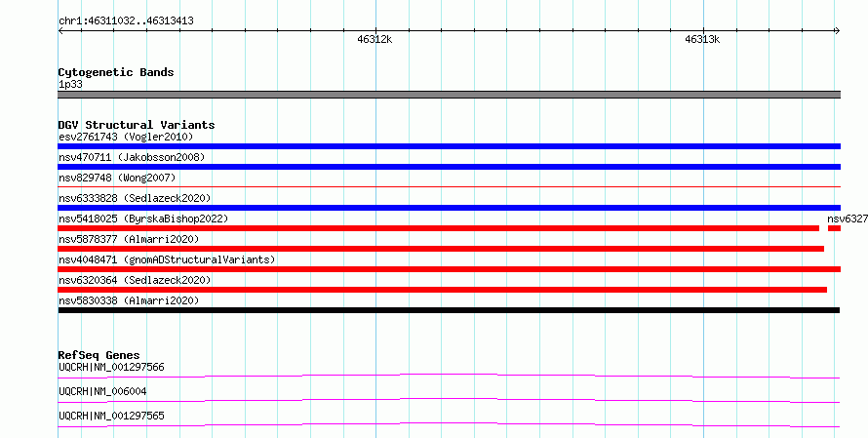Screen dimensions: 868x438
Task: Click the nsv829748 (Wong2007) label
Action: coord(117,178)
